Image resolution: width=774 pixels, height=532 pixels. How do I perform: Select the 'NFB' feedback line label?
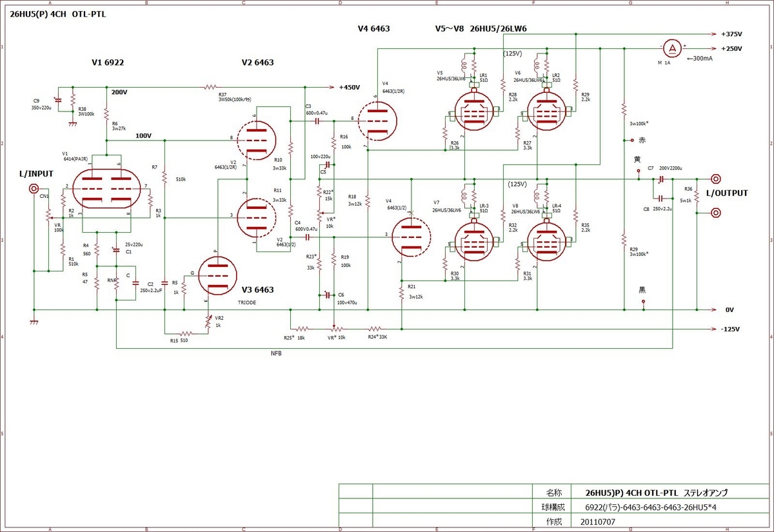[x=276, y=354]
